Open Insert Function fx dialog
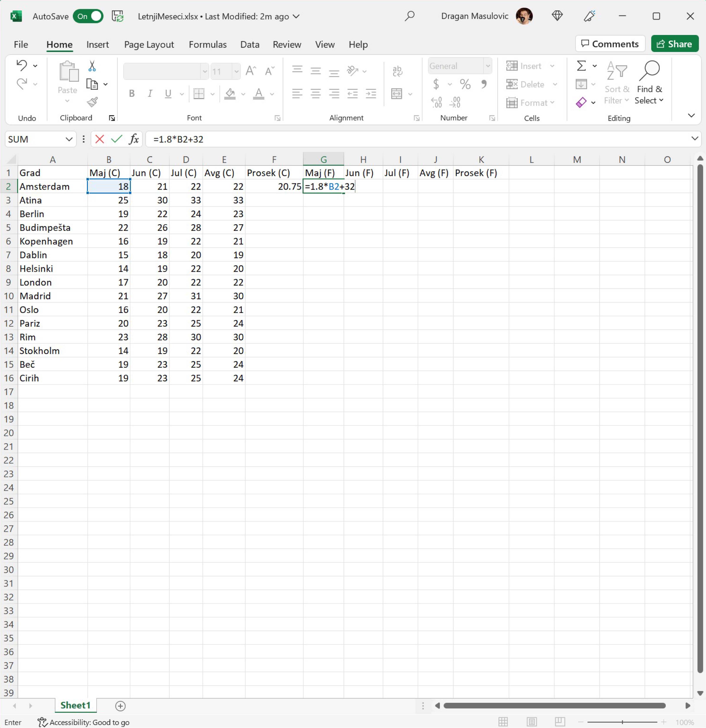This screenshot has width=706, height=728. coord(134,139)
